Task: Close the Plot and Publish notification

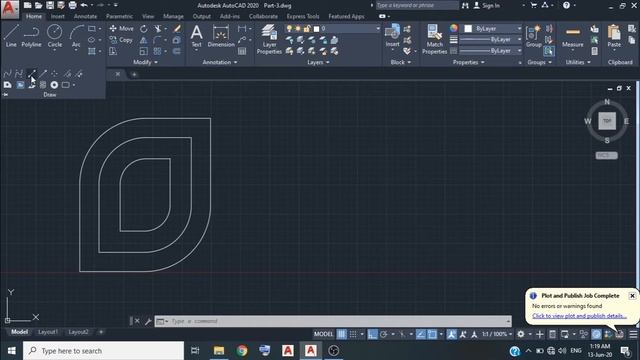Action: point(632,296)
